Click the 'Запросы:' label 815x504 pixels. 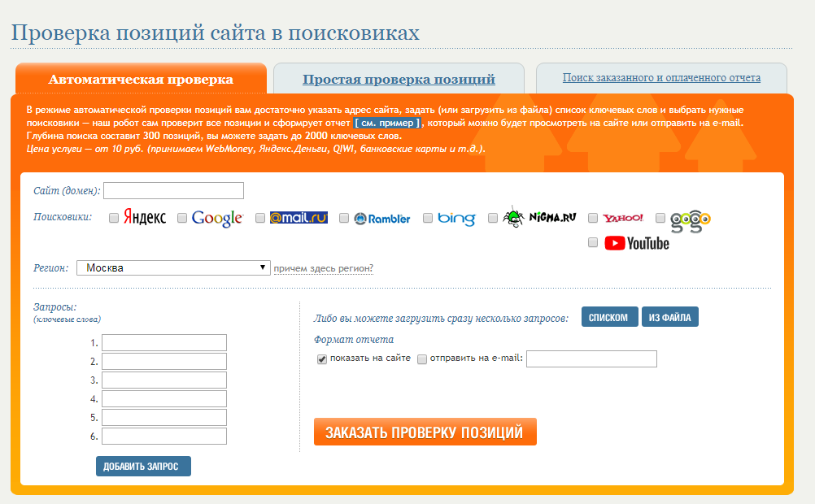(x=54, y=307)
